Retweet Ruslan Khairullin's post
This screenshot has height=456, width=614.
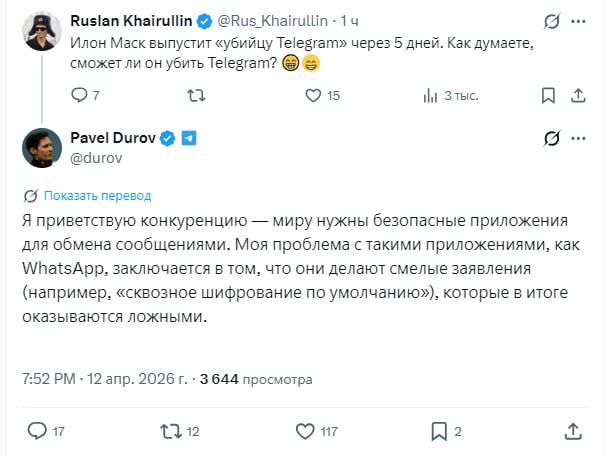point(197,96)
